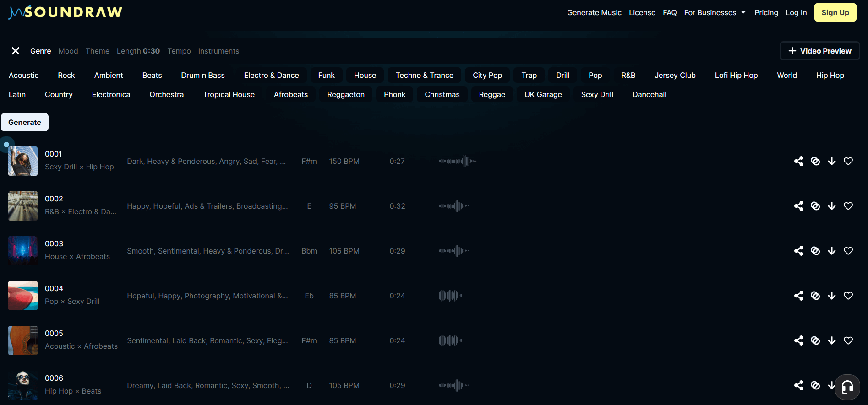This screenshot has width=868, height=405.
Task: Like track 0001 using the heart
Action: [848, 161]
